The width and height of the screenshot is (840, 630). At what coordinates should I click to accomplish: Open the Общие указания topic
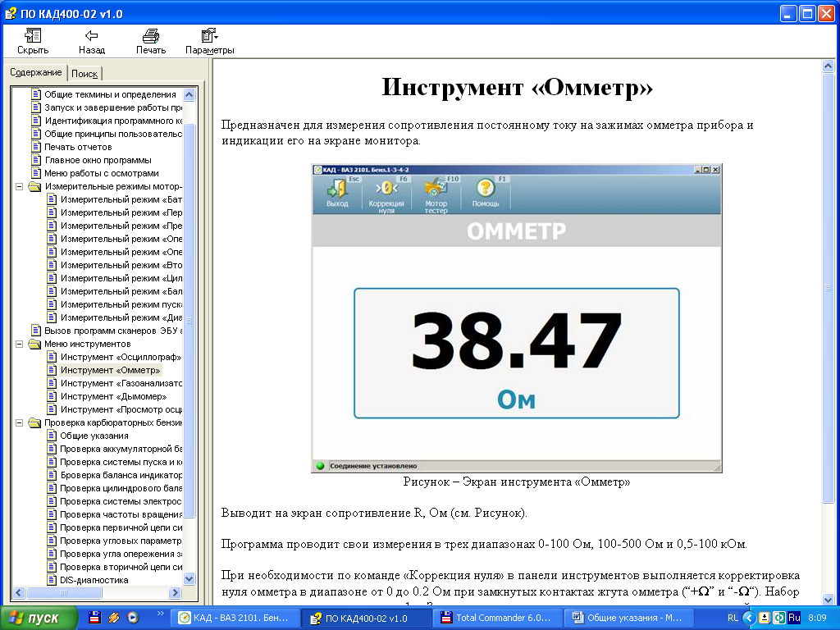(94, 436)
